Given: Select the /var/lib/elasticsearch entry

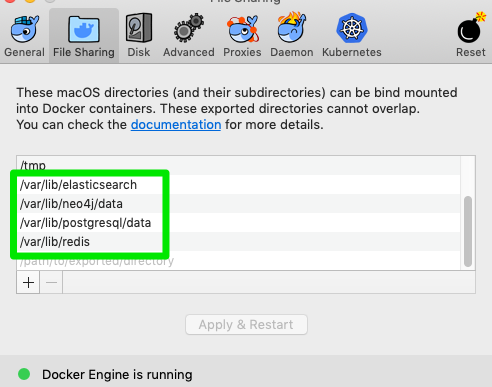Looking at the screenshot, I should (x=238, y=185).
